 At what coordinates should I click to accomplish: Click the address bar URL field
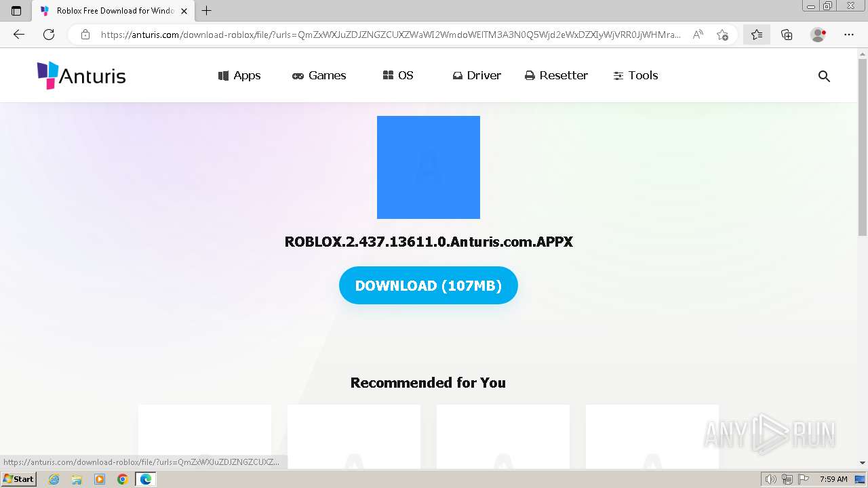click(391, 35)
